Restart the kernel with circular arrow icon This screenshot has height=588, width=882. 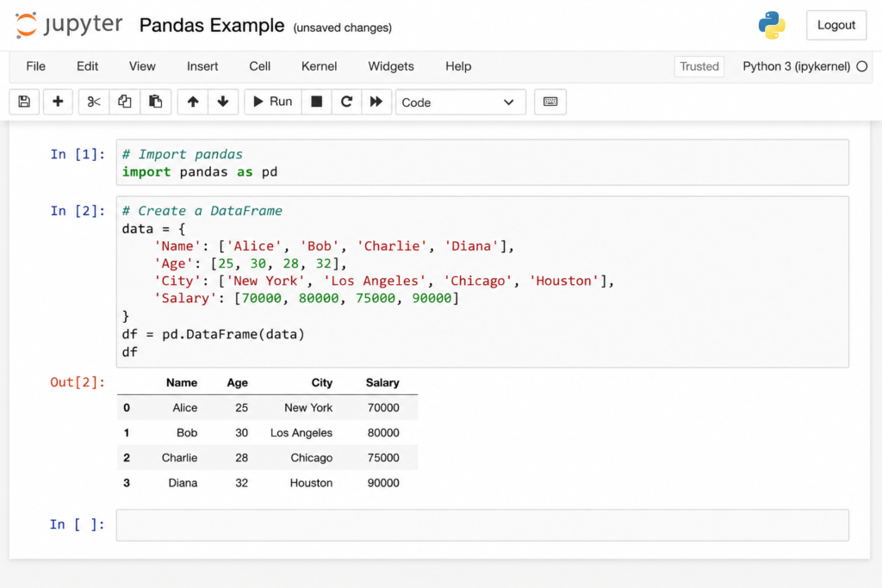346,102
